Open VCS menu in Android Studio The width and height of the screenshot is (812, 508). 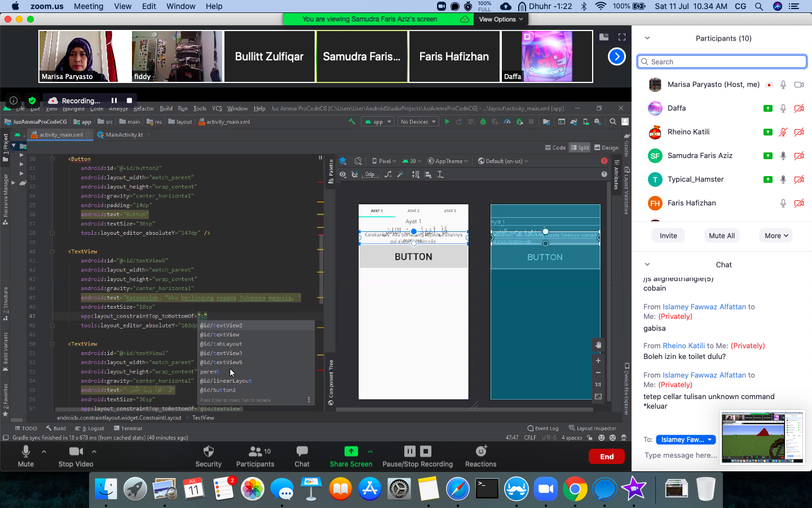(x=217, y=108)
